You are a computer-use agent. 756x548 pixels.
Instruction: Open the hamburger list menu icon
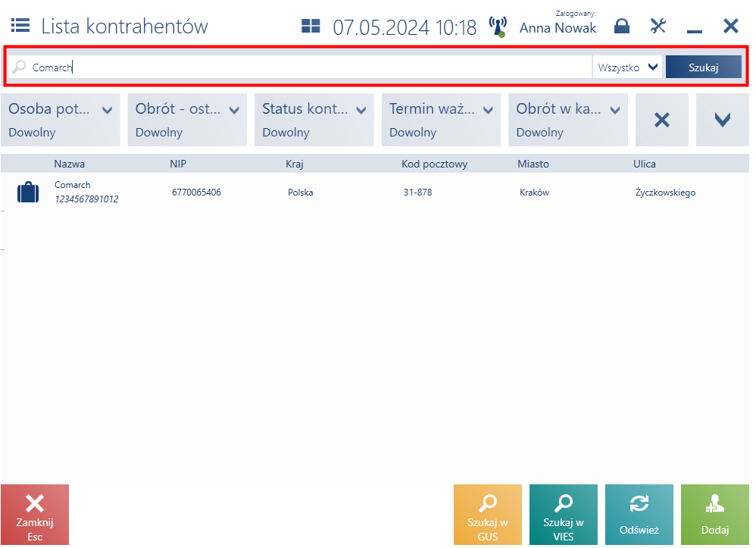pos(20,26)
